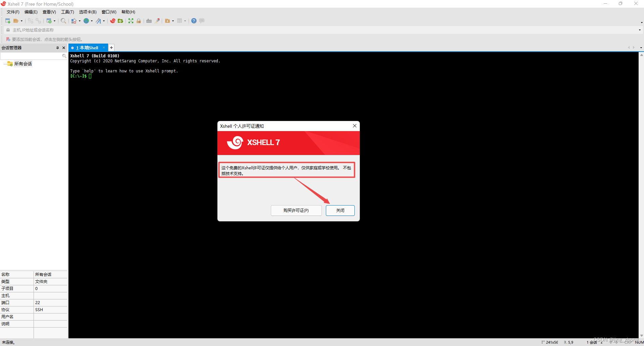Launch Xmanager via red swirl toolbar icon
The width and height of the screenshot is (644, 346).
coord(113,21)
